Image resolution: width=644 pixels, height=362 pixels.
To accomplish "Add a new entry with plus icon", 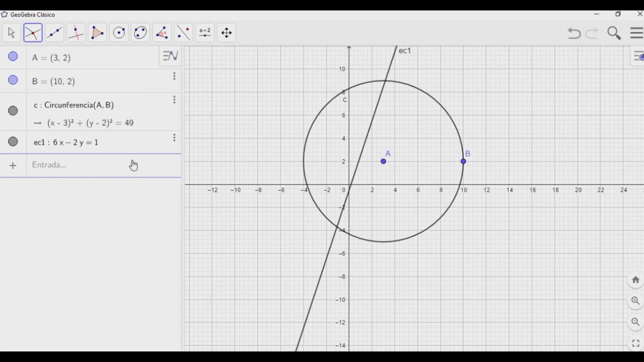I will pyautogui.click(x=13, y=165).
